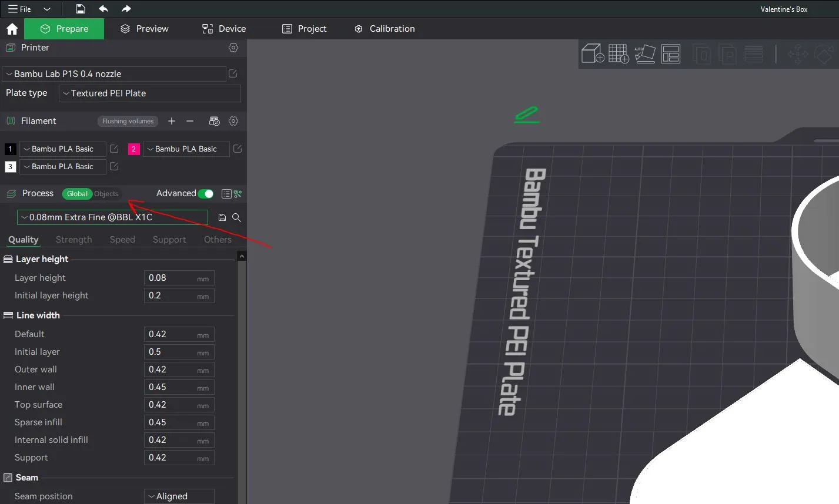The width and height of the screenshot is (839, 504).
Task: Open the Calibration tab
Action: (x=385, y=29)
